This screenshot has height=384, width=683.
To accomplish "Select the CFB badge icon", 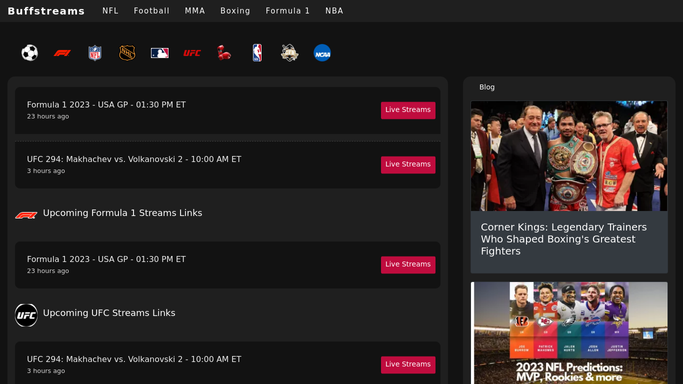I will 290,53.
